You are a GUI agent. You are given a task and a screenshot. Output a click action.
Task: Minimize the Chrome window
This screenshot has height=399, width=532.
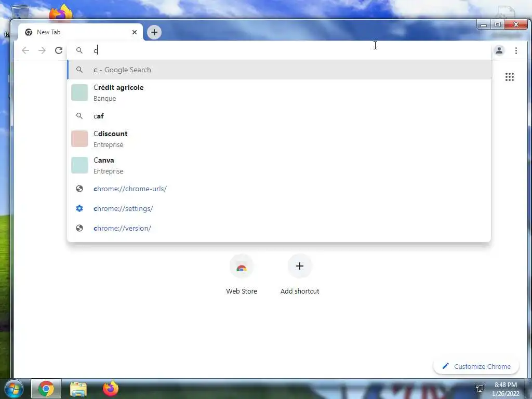(484, 25)
